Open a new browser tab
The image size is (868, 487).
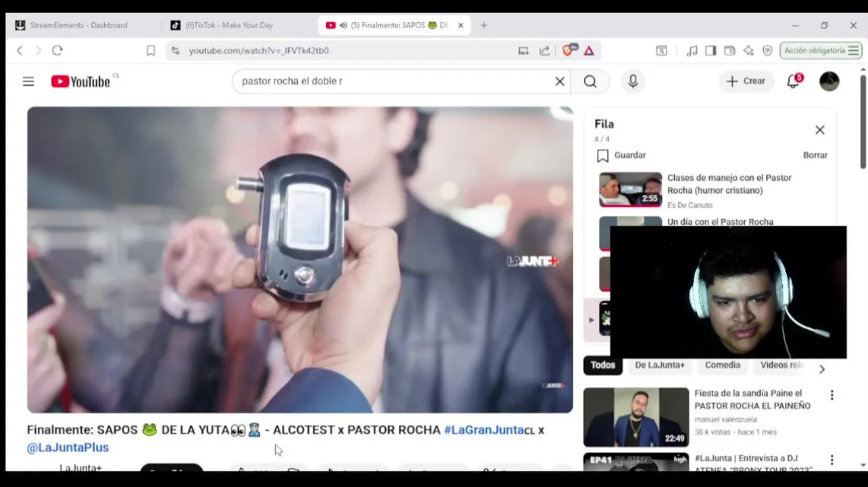pyautogui.click(x=484, y=26)
